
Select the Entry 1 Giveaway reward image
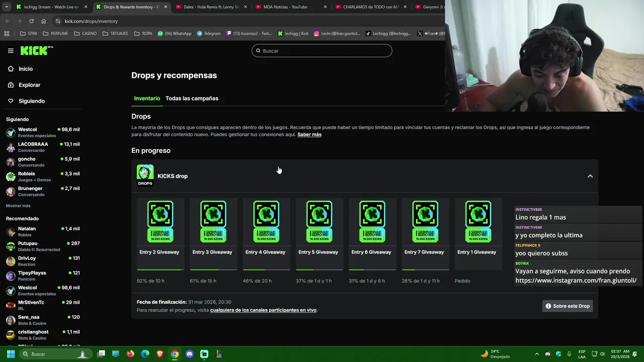pos(478,221)
